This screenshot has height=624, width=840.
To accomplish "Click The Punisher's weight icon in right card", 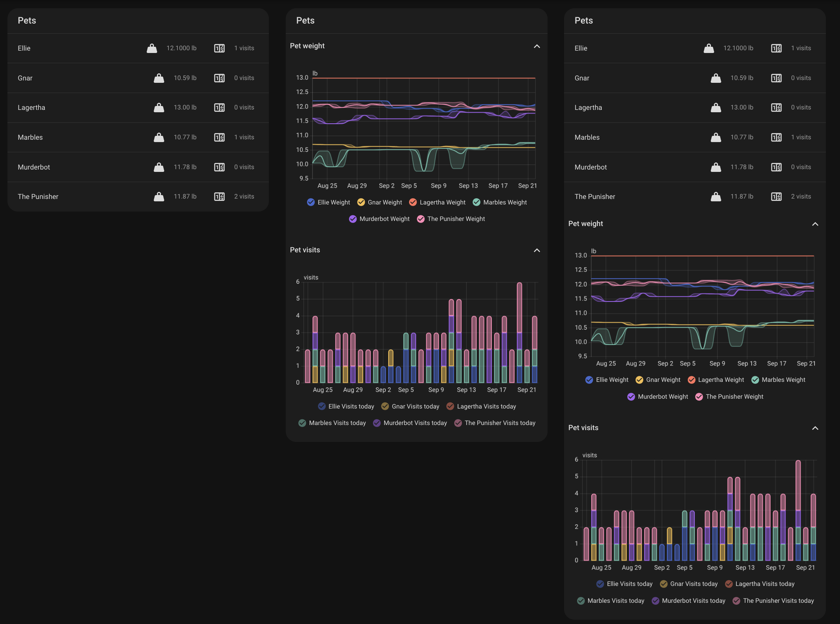I will (x=716, y=197).
